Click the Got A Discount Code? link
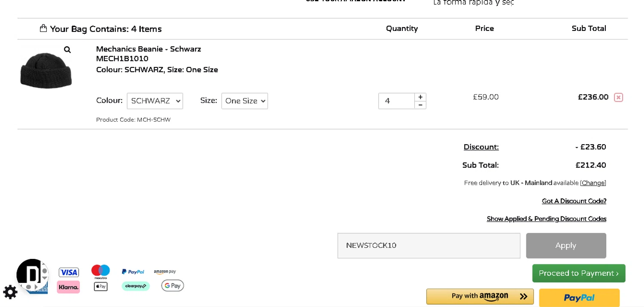This screenshot has width=644, height=307. click(574, 201)
